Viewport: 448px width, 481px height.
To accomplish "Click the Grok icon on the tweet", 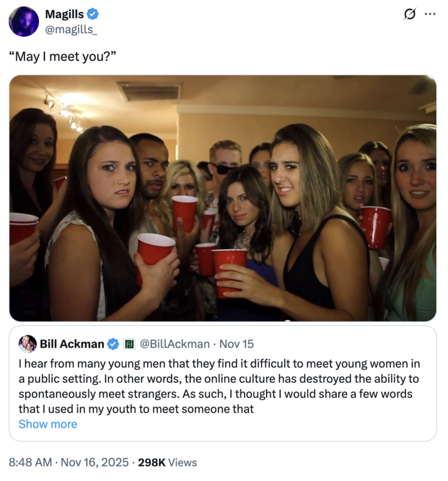I will tap(410, 13).
